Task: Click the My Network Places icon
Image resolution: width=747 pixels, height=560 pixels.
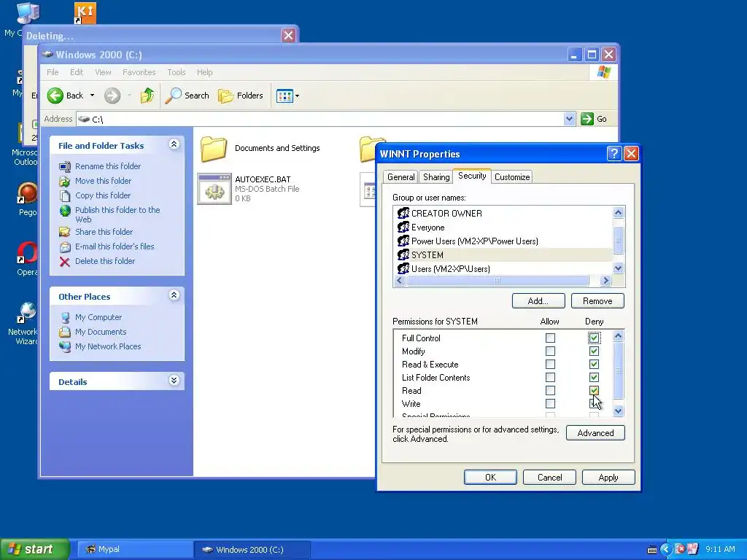Action: click(x=65, y=346)
